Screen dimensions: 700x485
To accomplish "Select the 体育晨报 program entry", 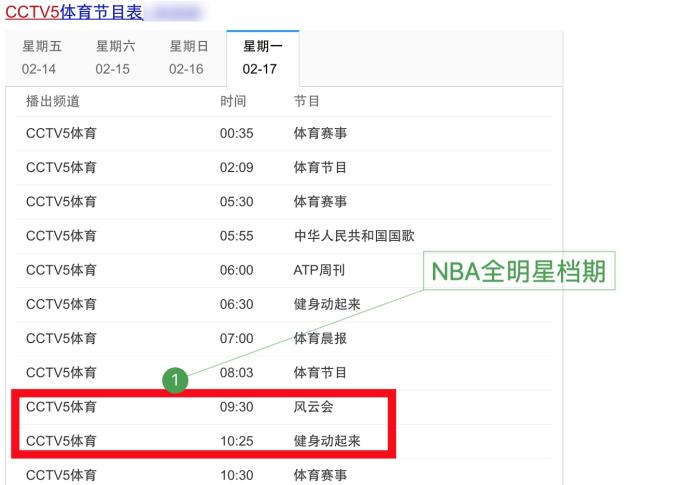I will tap(320, 339).
